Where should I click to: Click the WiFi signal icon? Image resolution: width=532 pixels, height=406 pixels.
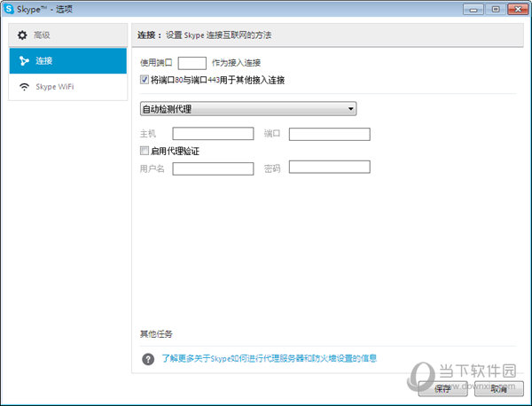(24, 87)
